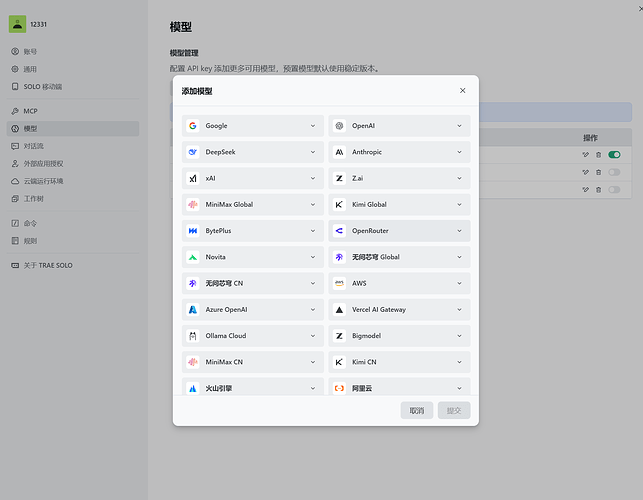Click the Z.ai logo icon

(x=339, y=178)
